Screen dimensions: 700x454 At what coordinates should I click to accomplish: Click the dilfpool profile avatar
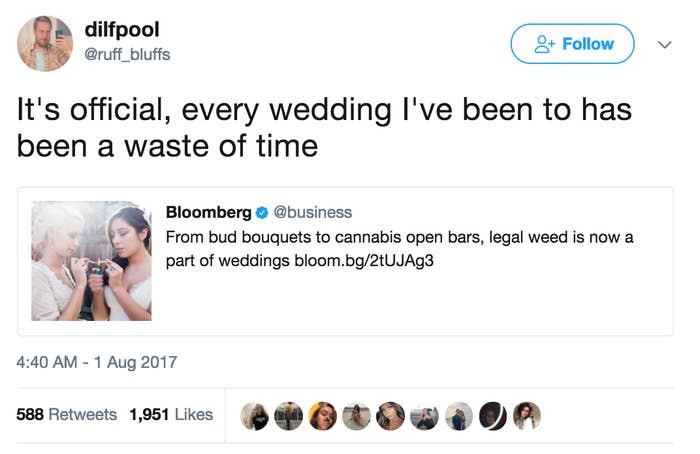tap(45, 44)
